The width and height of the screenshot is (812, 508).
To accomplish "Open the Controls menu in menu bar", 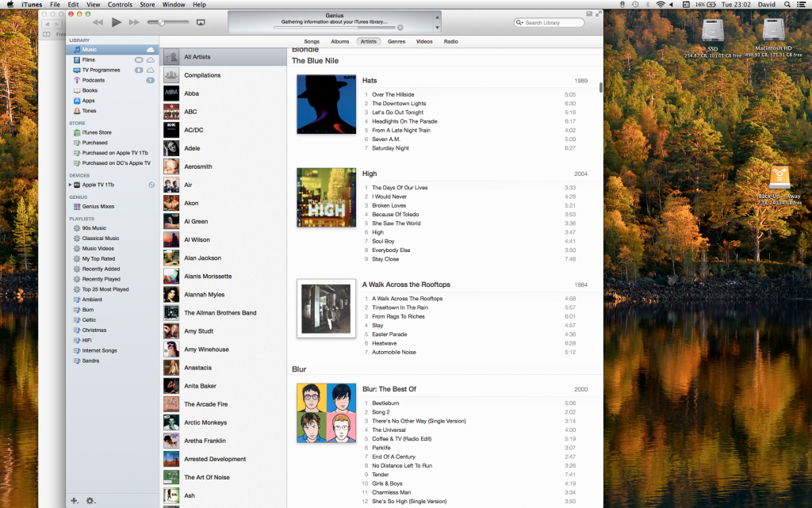I will tap(120, 5).
